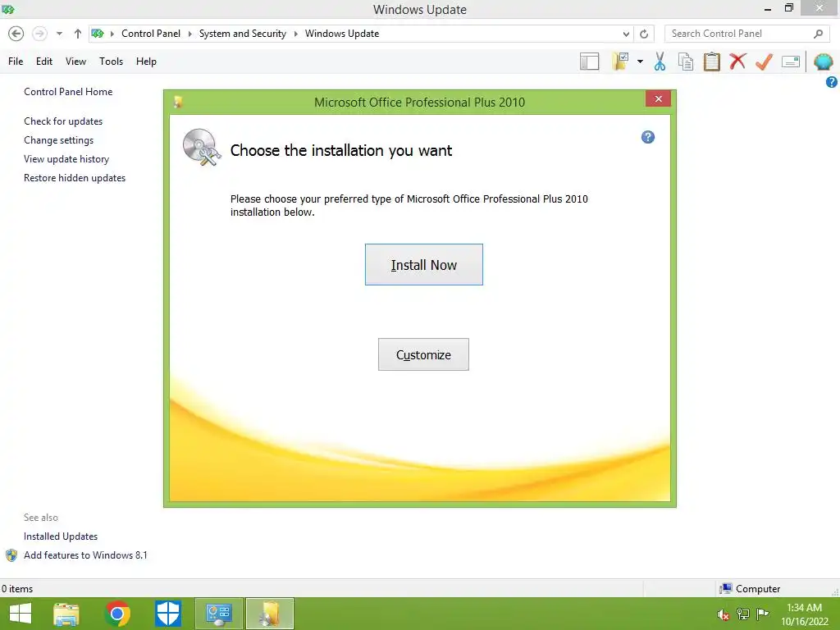Click the Properties toolbar icon
This screenshot has width=840, height=630.
791,62
